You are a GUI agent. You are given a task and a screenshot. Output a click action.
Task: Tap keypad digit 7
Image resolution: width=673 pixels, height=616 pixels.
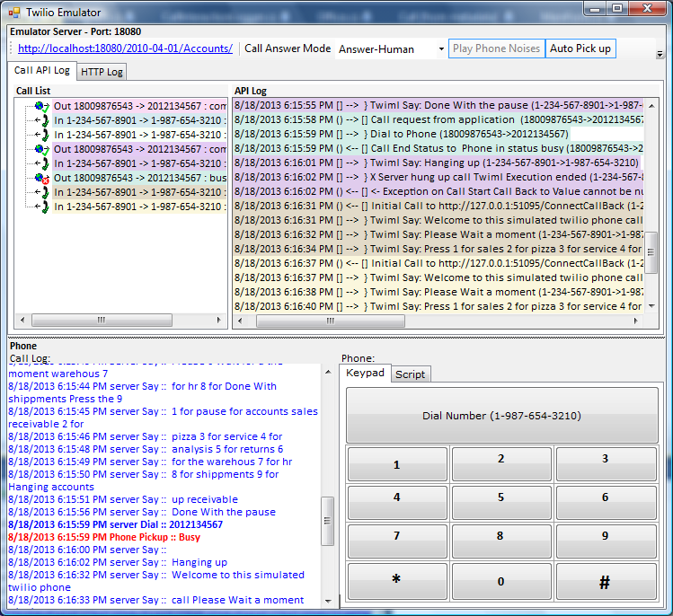click(397, 541)
